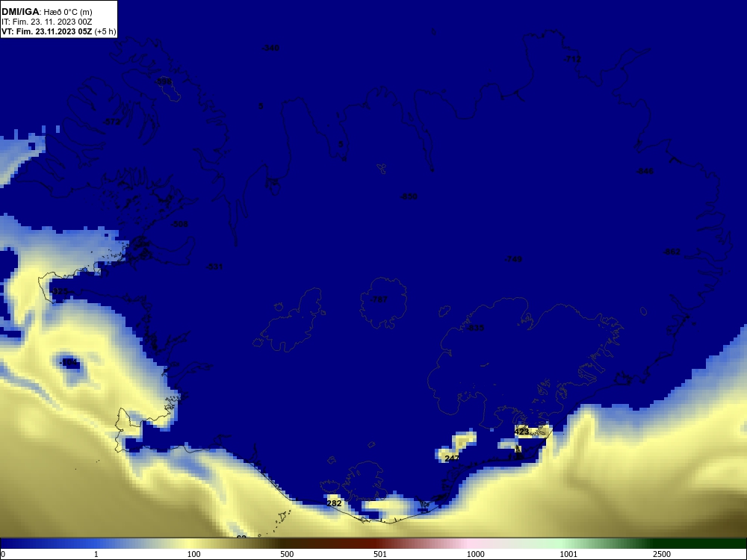Screen dimensions: 747x560
Task: Select the -846 value near the east coast
Action: click(x=645, y=171)
